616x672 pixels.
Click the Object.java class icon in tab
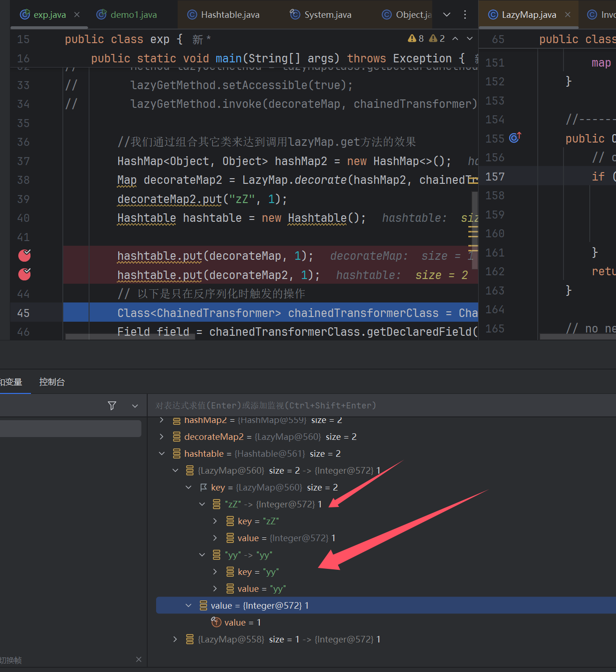coord(387,15)
